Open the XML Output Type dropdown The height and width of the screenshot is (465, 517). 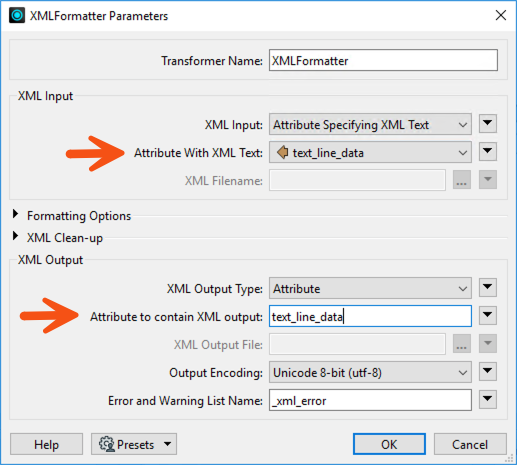(370, 288)
